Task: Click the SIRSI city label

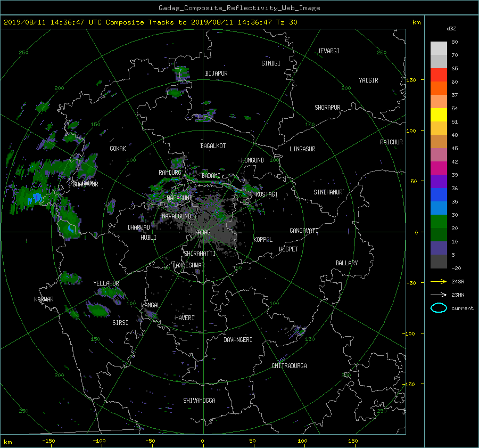Action: point(120,323)
